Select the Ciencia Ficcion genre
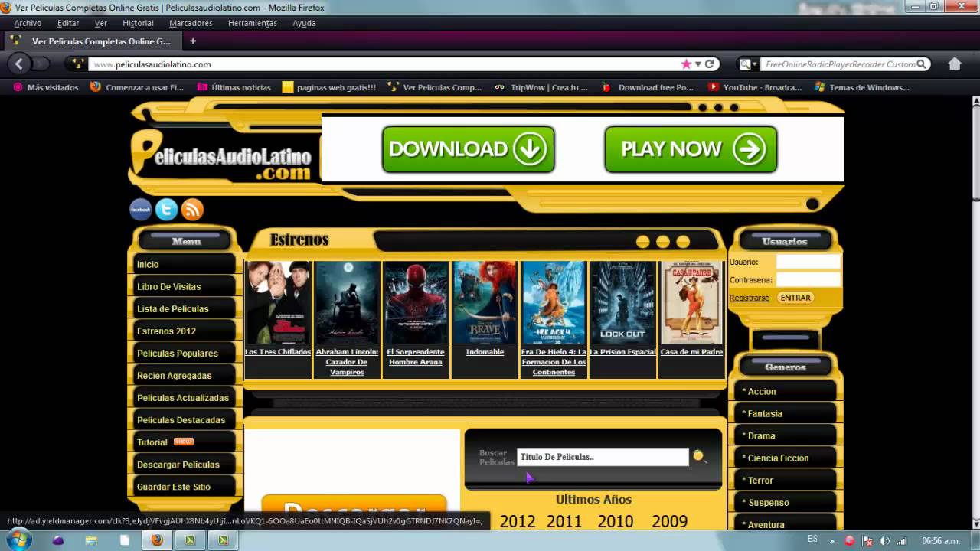This screenshot has width=980, height=551. pyautogui.click(x=786, y=458)
